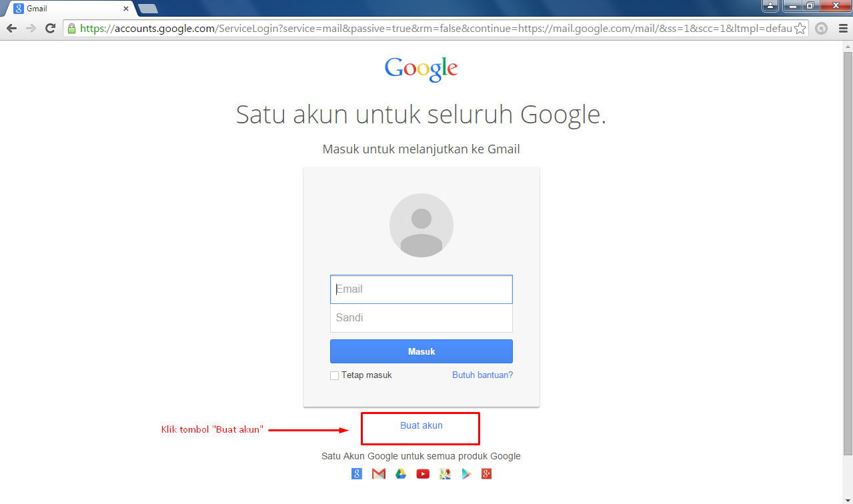Click the Google Play icon
The image size is (853, 504).
coord(466,474)
